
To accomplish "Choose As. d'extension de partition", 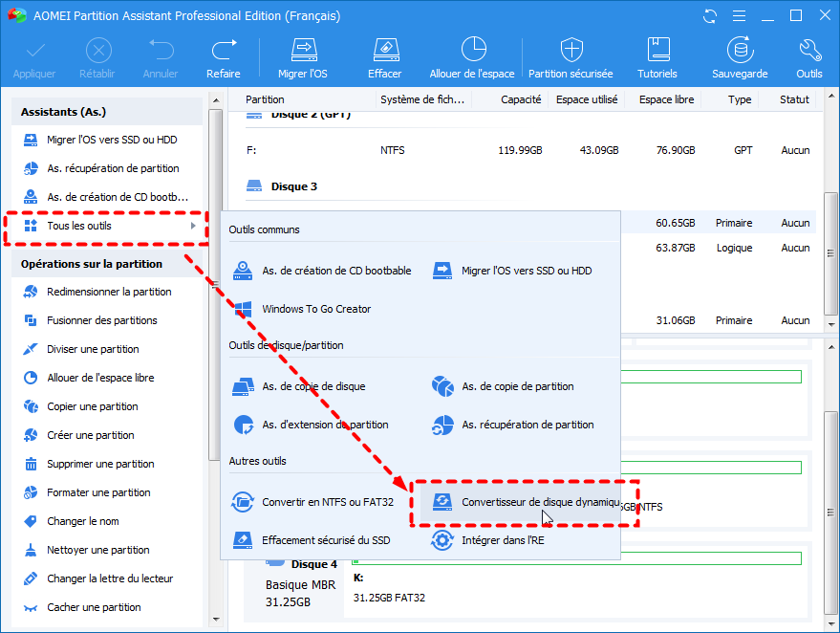I will [312, 426].
